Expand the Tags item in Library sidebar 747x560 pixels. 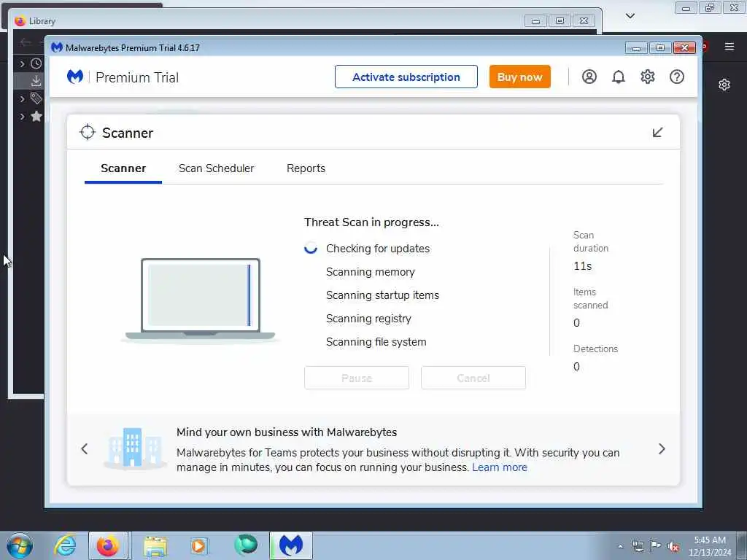click(x=22, y=98)
